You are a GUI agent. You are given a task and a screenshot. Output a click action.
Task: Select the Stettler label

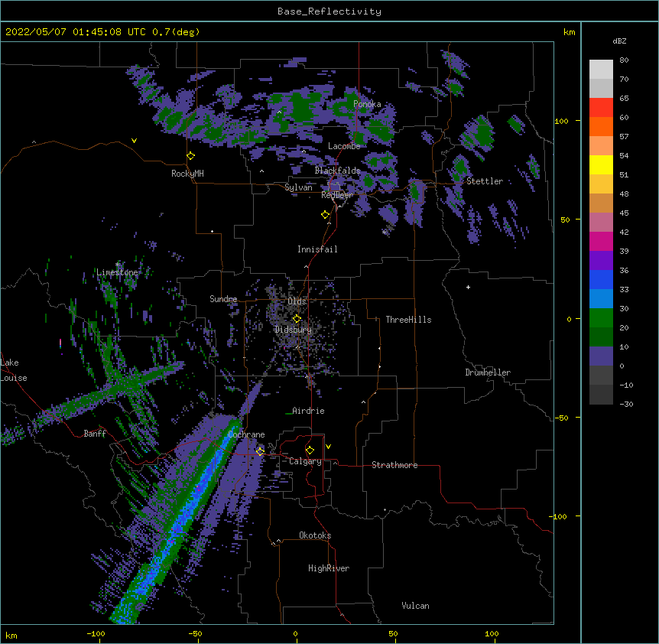click(485, 181)
